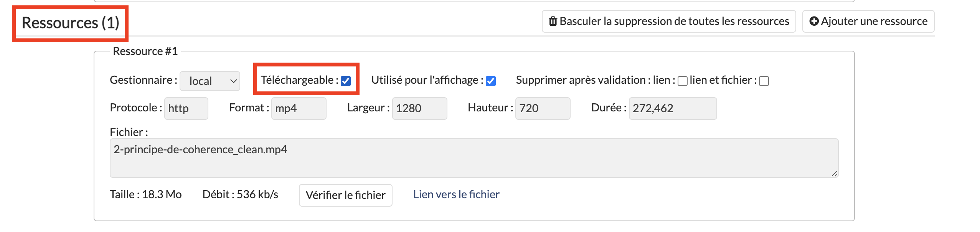The width and height of the screenshot is (980, 232).
Task: Click the Hauteur 720 field
Action: [x=543, y=108]
